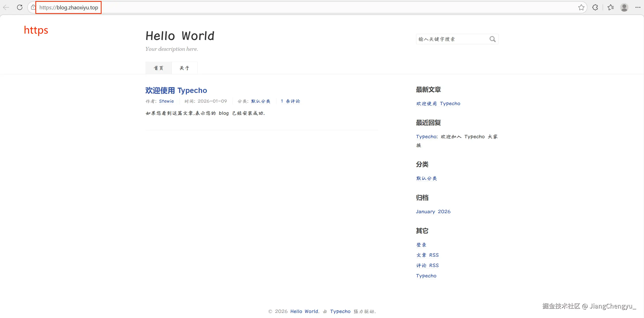Open the favorites list icon

[x=611, y=7]
